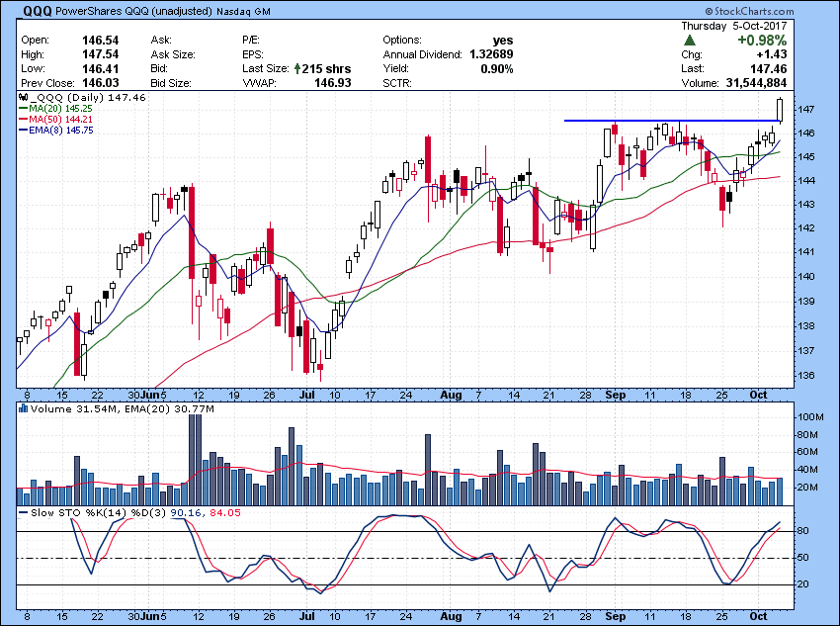
Task: Click the 'EMA(20) 30.77M' volume legend text
Action: tap(169, 409)
